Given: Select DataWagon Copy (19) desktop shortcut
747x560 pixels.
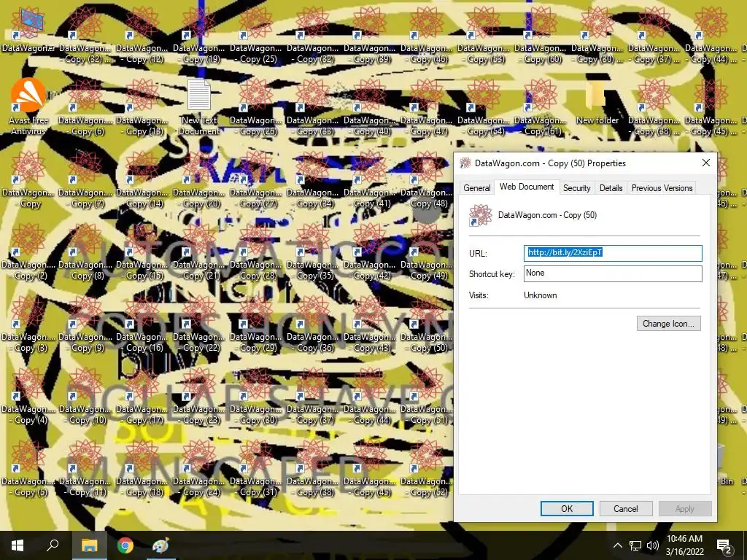Looking at the screenshot, I should 199,35.
